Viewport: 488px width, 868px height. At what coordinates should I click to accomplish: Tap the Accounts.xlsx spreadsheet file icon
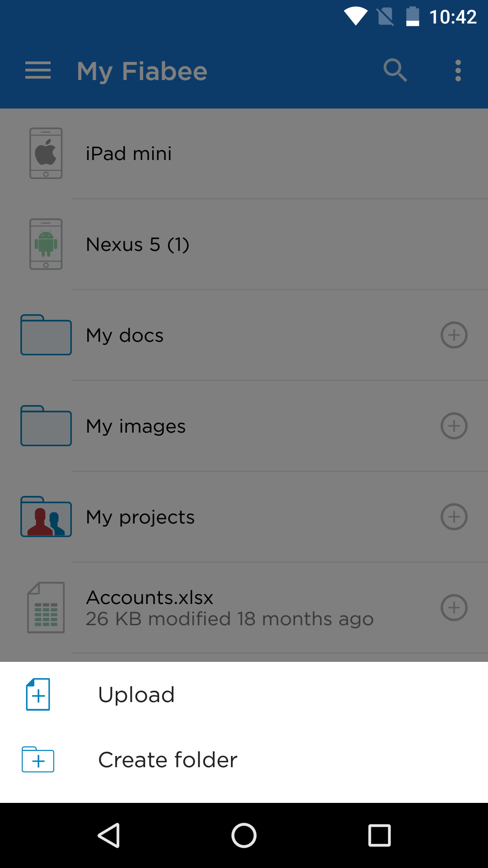[x=46, y=608]
